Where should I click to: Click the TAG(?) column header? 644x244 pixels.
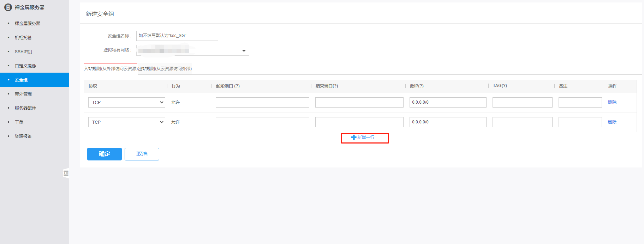coord(500,86)
